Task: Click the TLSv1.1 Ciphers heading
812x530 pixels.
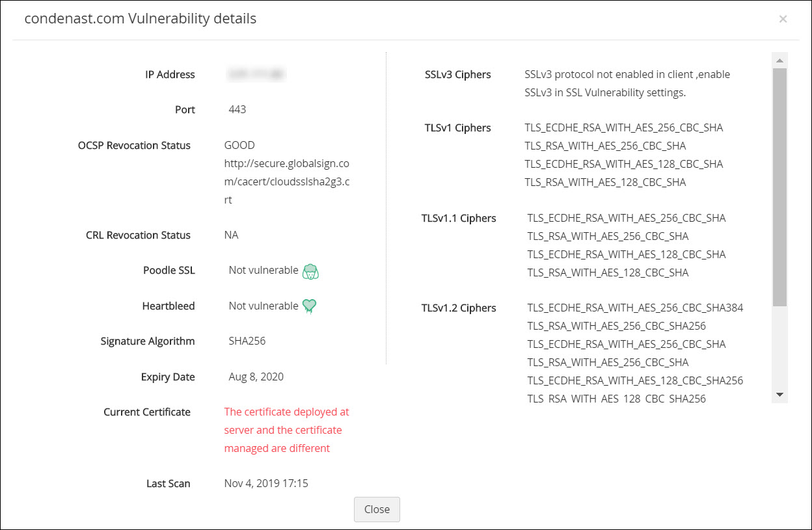Action: pyautogui.click(x=459, y=219)
